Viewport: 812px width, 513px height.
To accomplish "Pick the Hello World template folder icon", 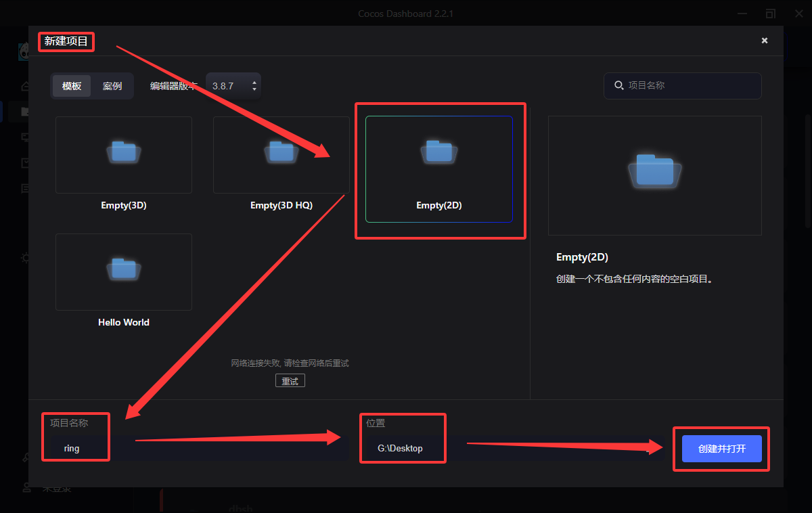I will [x=124, y=269].
